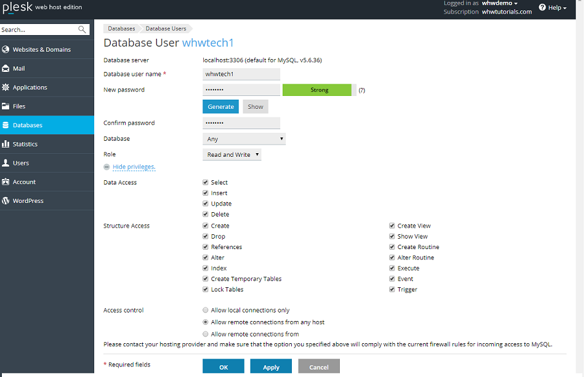Disable the Create View privilege checkbox
Screen dimensions: 588x377
(x=392, y=226)
